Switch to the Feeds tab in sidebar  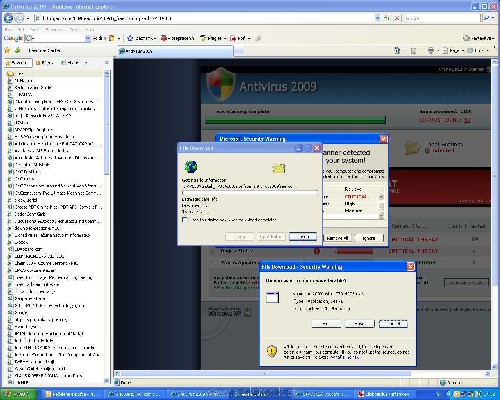click(44, 63)
